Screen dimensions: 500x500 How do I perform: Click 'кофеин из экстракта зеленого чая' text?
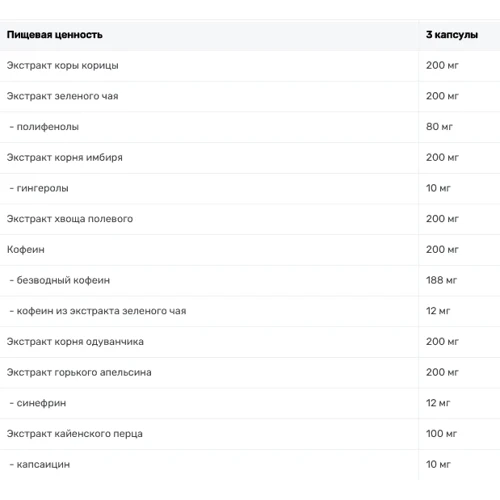101,311
